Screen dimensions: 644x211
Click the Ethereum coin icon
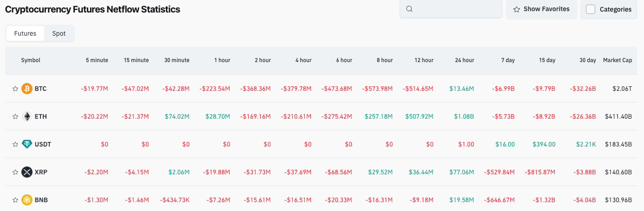pos(27,116)
